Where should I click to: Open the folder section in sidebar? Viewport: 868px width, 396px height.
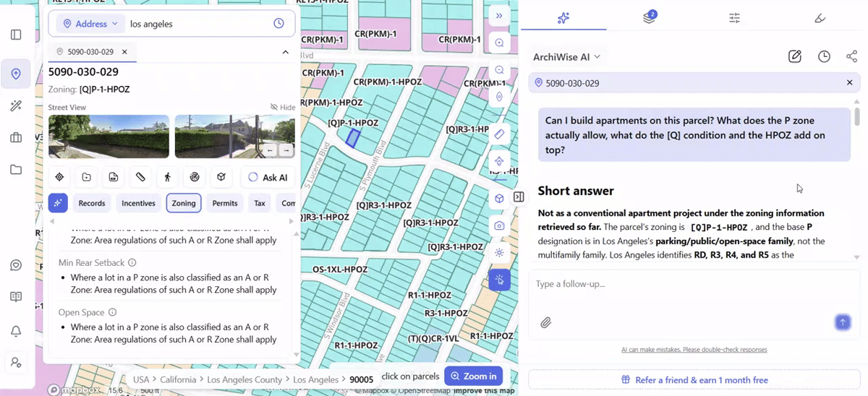pos(16,170)
